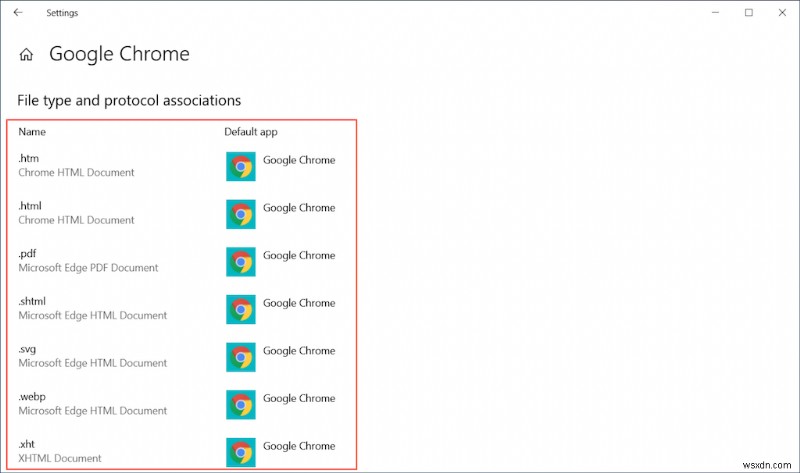Change the default app label for .xht
Screen dimensions: 800x473
(x=299, y=446)
